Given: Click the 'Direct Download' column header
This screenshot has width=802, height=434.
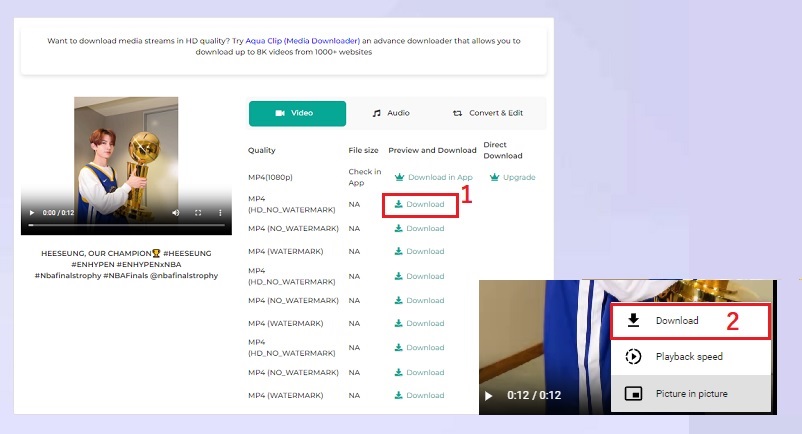Looking at the screenshot, I should point(503,150).
